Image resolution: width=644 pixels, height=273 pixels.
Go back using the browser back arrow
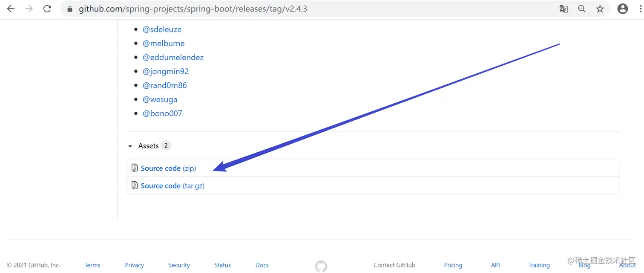pyautogui.click(x=11, y=9)
